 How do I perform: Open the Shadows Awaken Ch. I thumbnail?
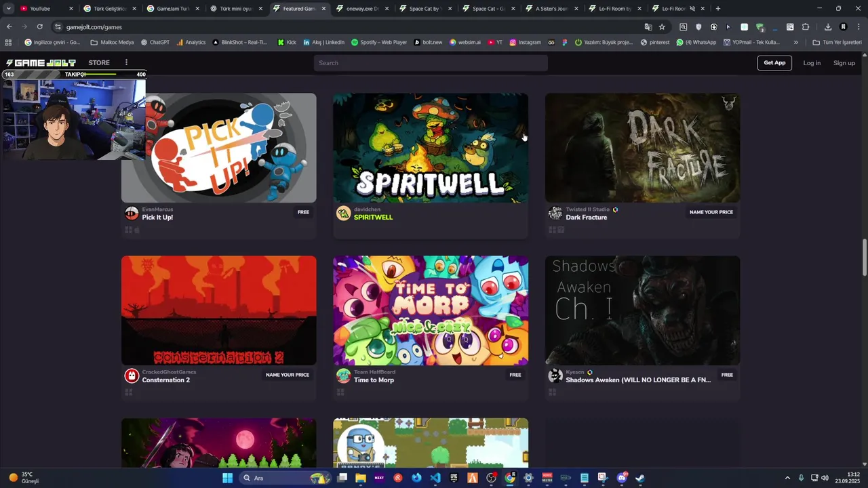pos(643,310)
